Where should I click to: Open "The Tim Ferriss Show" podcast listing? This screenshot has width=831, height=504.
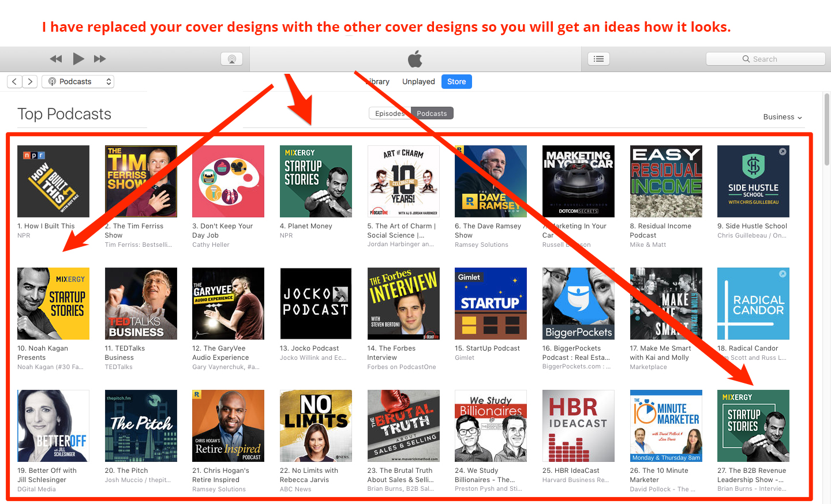[x=141, y=181]
